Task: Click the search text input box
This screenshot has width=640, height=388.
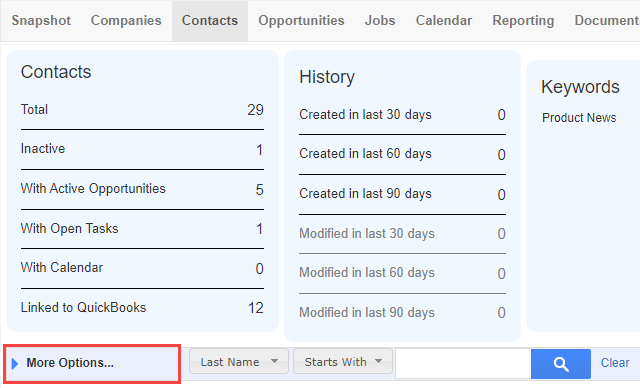Action: click(463, 364)
